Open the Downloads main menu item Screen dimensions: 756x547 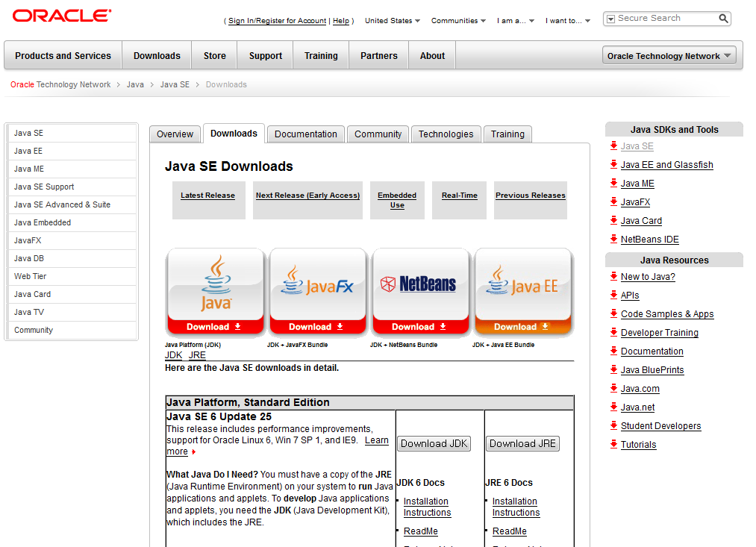(x=157, y=55)
